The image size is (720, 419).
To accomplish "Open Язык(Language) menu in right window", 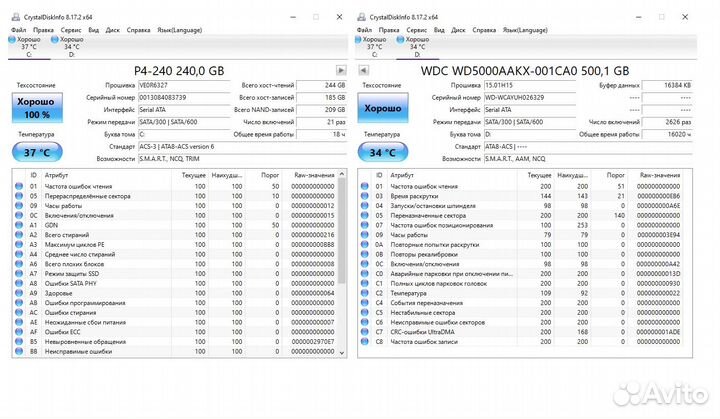I will click(525, 30).
